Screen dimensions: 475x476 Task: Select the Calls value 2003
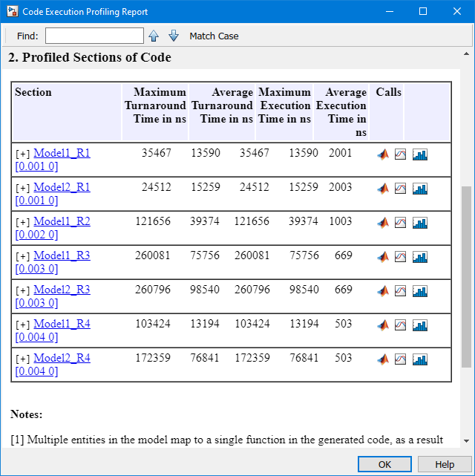click(341, 187)
